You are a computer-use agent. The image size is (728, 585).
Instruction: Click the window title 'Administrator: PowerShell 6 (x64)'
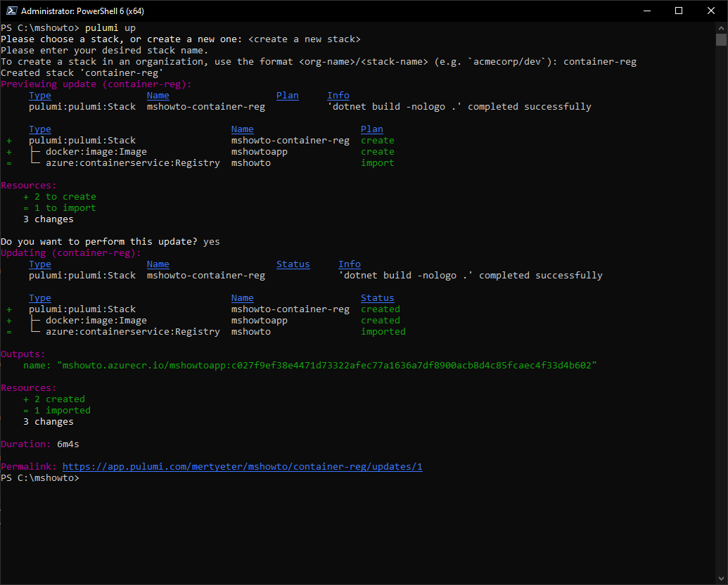click(82, 11)
